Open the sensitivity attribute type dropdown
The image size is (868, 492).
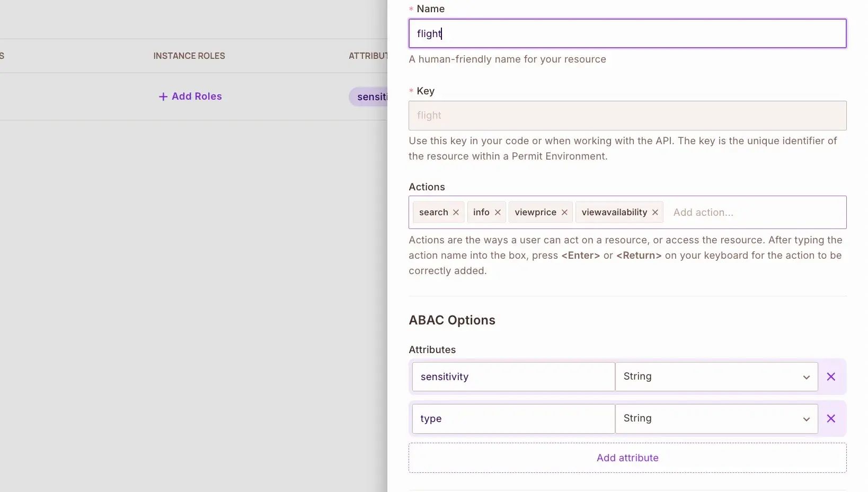tap(716, 376)
